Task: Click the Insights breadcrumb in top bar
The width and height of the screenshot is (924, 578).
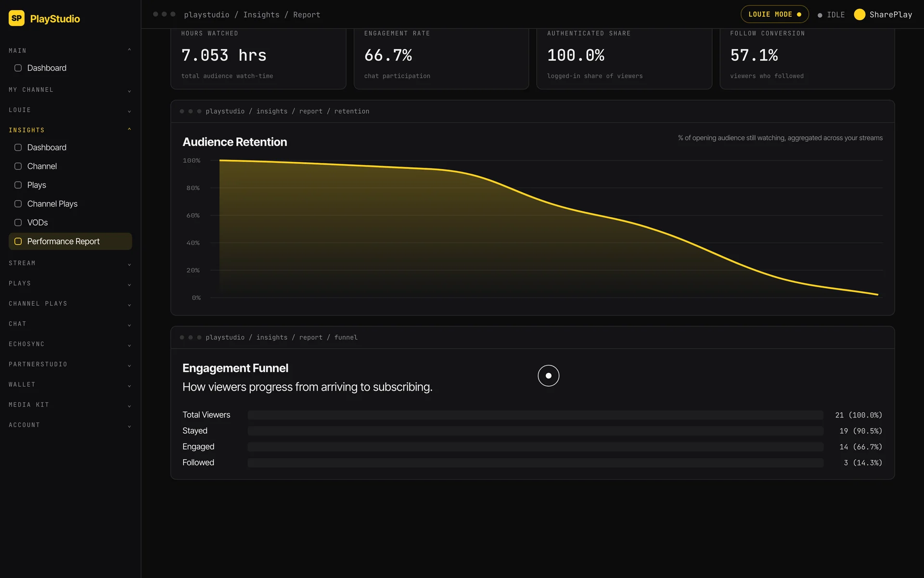Action: pyautogui.click(x=261, y=15)
